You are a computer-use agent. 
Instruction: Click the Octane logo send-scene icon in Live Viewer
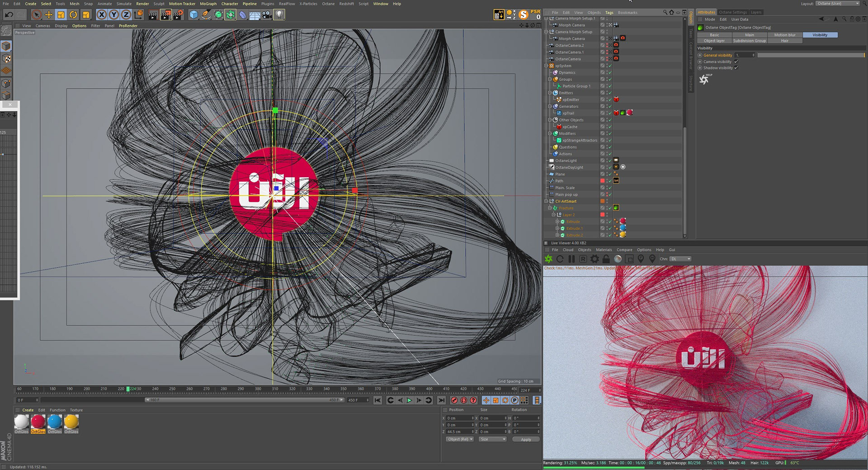point(548,259)
